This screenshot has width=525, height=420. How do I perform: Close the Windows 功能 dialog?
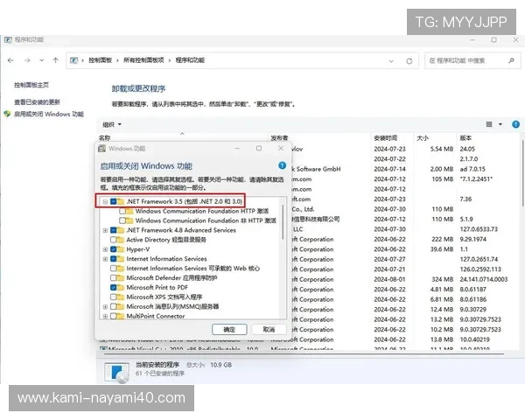(x=281, y=149)
